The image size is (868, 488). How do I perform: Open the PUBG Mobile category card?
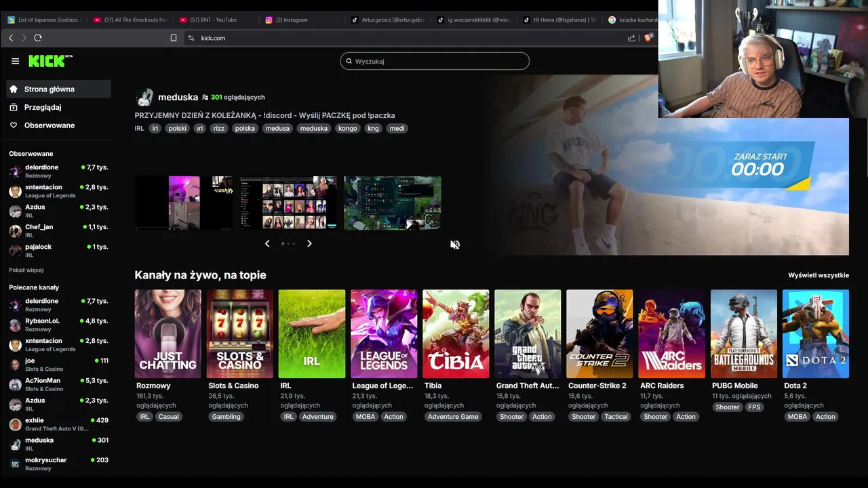coord(744,333)
